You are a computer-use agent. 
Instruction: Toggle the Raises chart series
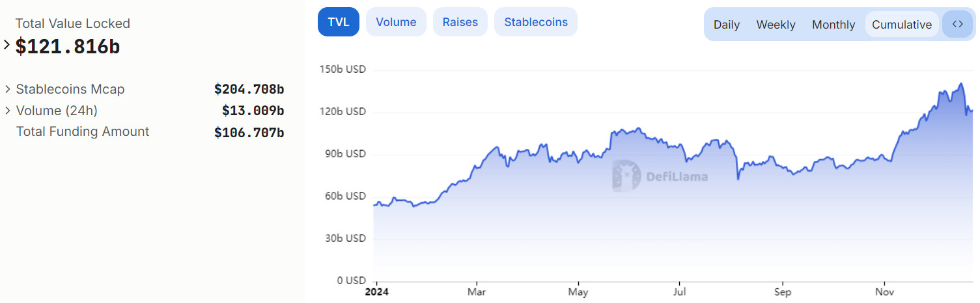[x=460, y=22]
